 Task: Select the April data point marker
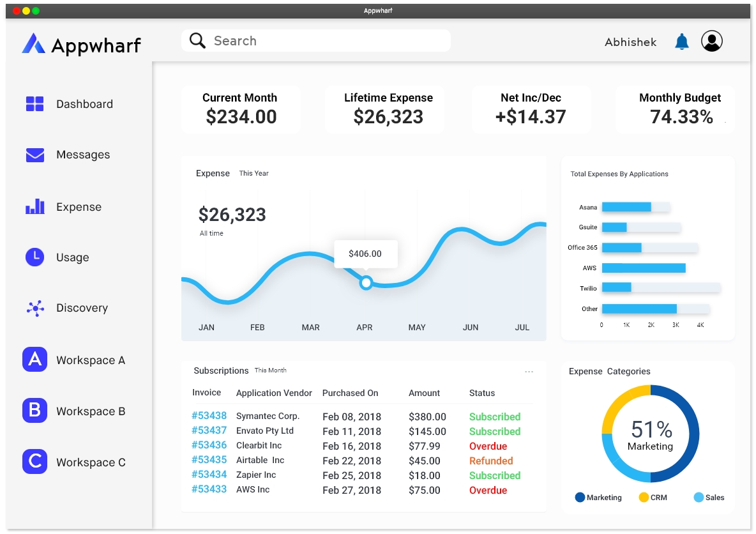366,283
